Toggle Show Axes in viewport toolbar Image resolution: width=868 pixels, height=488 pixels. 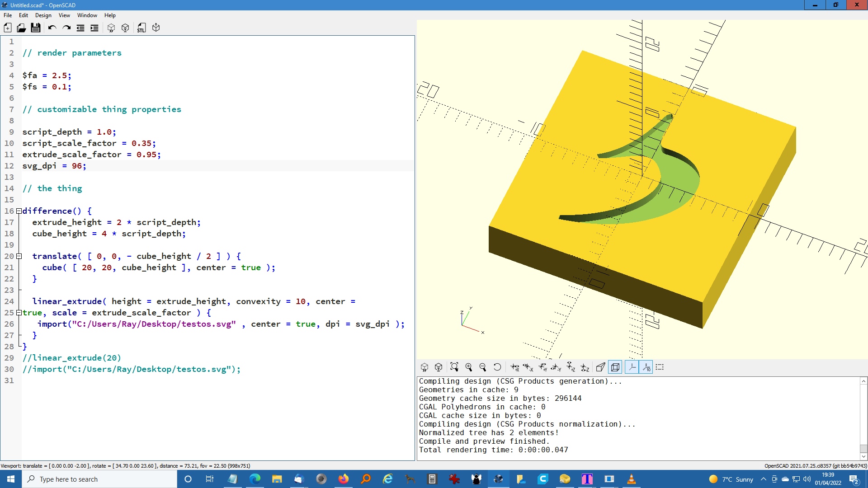point(632,367)
